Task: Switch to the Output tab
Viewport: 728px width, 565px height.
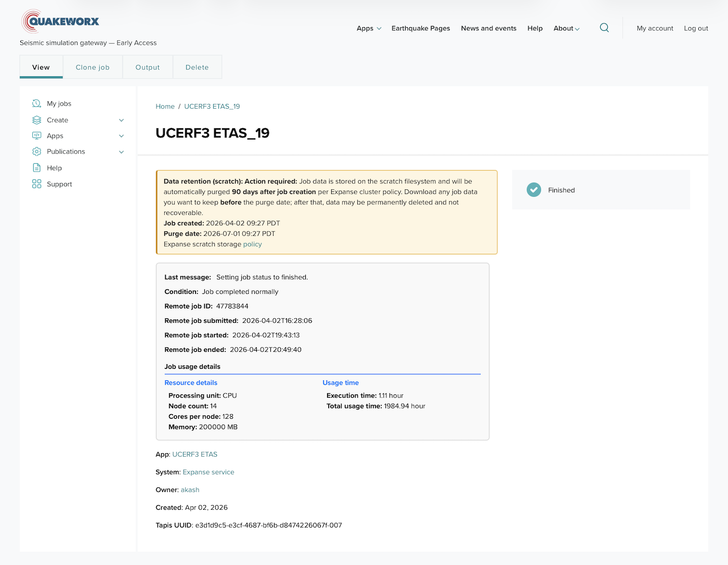Action: tap(147, 67)
